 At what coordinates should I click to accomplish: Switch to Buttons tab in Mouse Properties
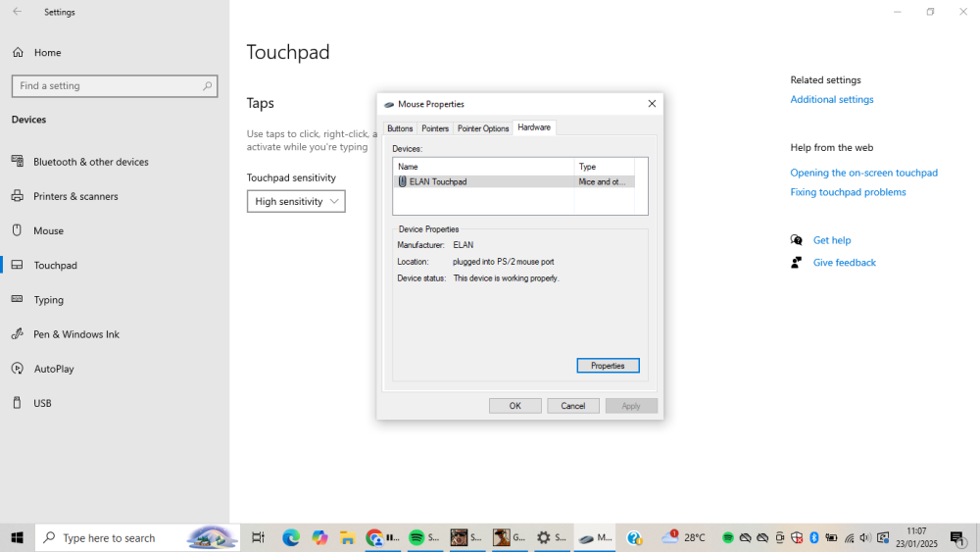(400, 128)
